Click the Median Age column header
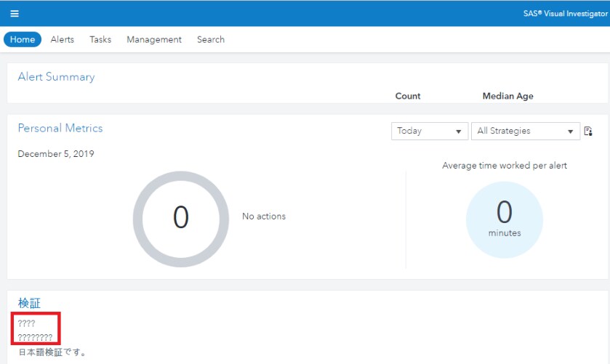 pos(507,96)
